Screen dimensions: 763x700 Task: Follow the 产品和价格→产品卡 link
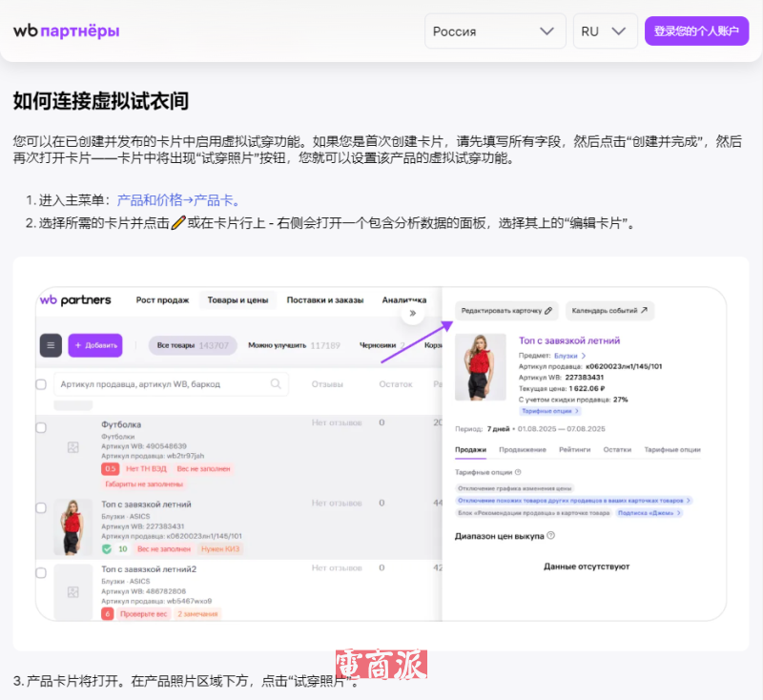(x=177, y=200)
